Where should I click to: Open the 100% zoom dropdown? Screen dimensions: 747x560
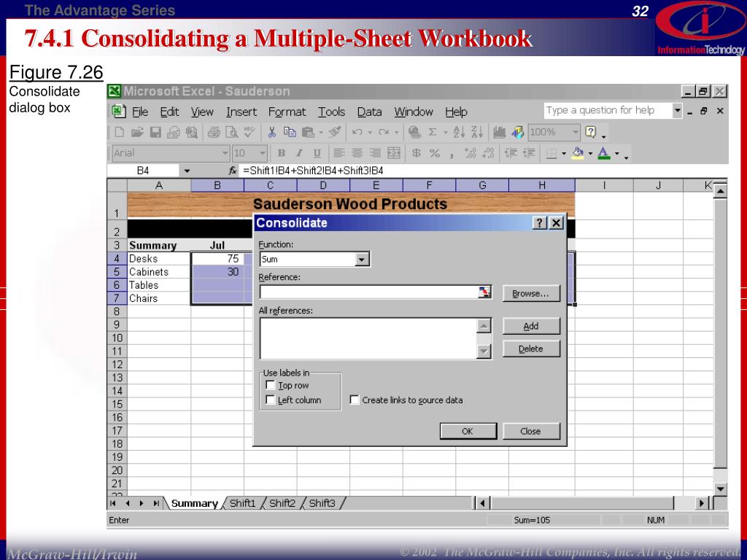pos(575,132)
